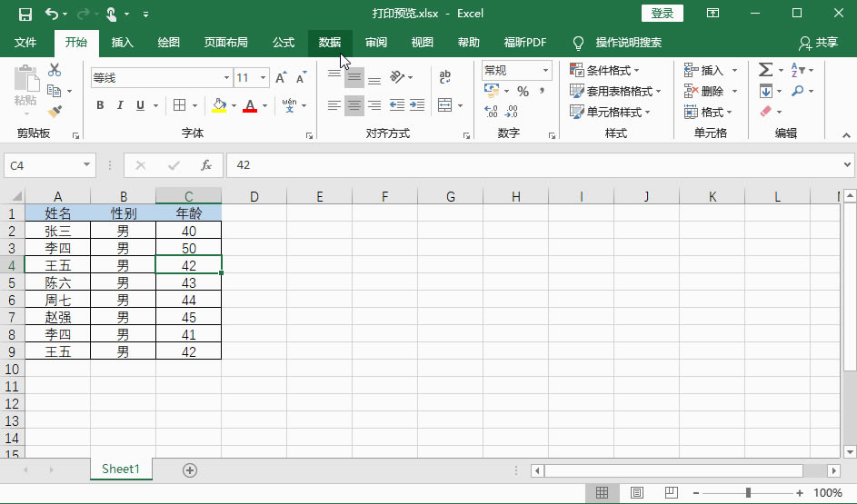Image resolution: width=857 pixels, height=504 pixels.
Task: Toggle center horizontal alignment
Action: (354, 104)
